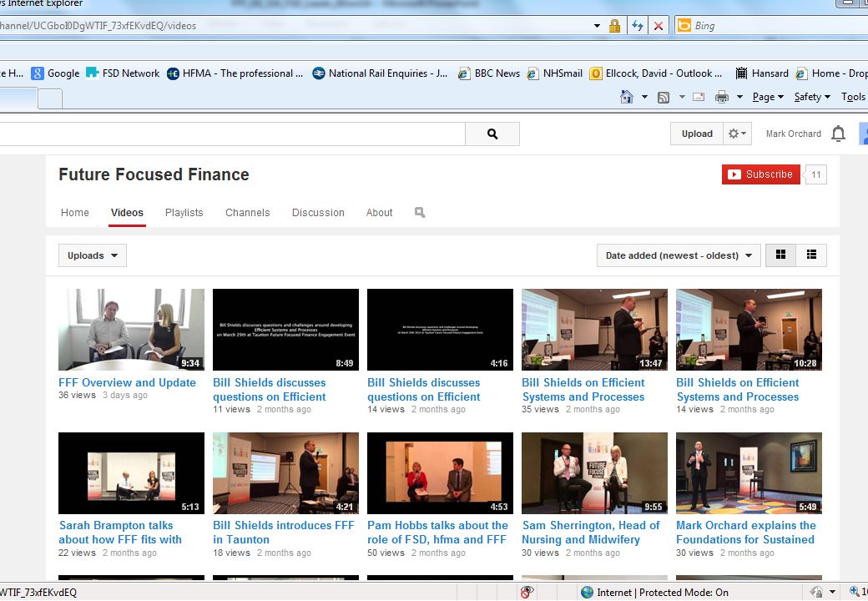Open the 8:49 Bill Shields video thumbnail
The width and height of the screenshot is (868, 601).
pos(285,329)
